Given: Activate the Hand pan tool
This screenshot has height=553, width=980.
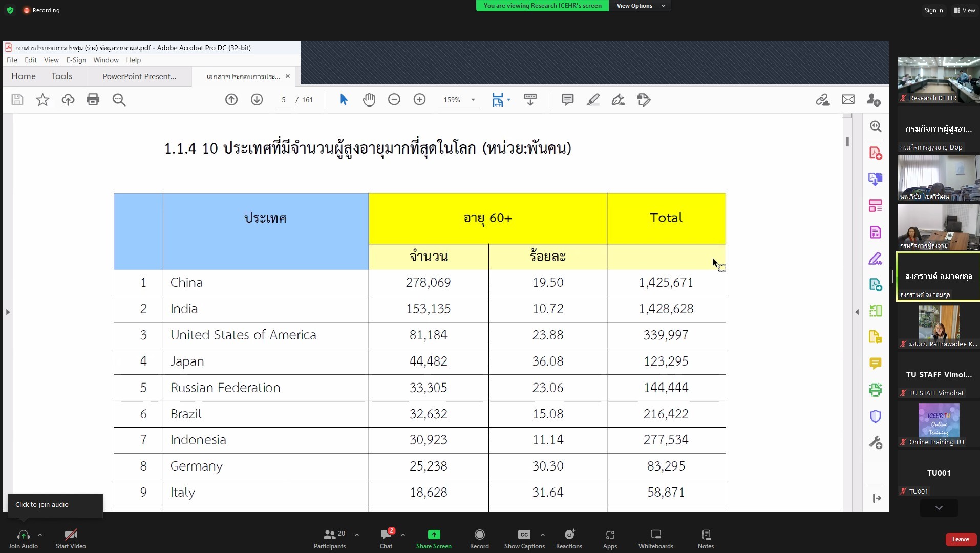Looking at the screenshot, I should [x=369, y=100].
